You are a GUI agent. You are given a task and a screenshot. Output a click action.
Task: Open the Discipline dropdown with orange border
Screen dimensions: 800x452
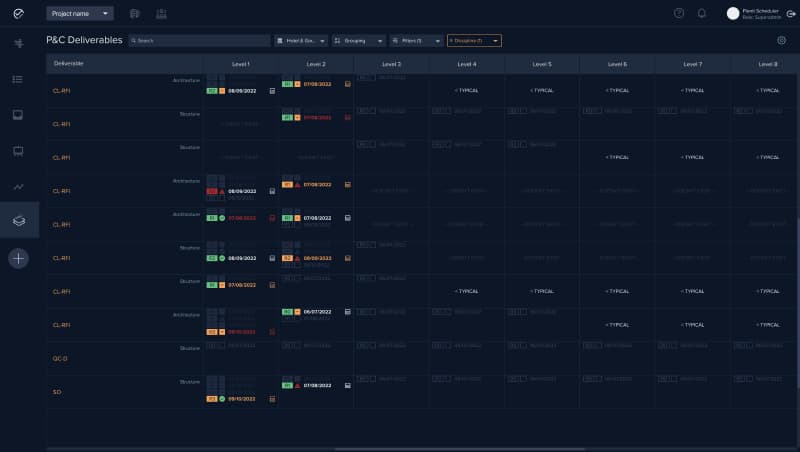click(474, 41)
